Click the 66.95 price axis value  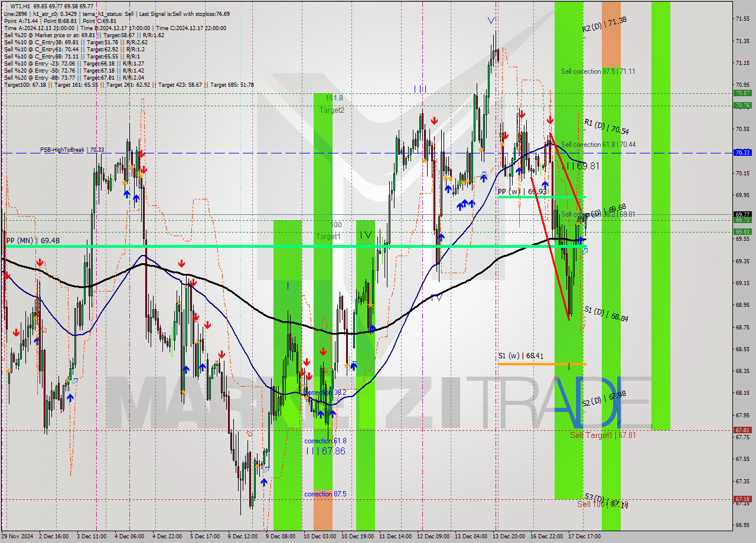click(x=743, y=525)
